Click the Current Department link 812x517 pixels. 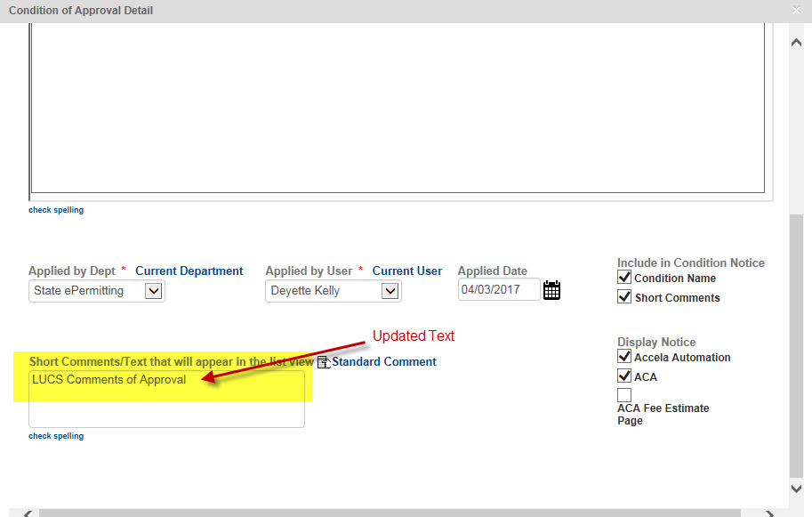point(189,271)
